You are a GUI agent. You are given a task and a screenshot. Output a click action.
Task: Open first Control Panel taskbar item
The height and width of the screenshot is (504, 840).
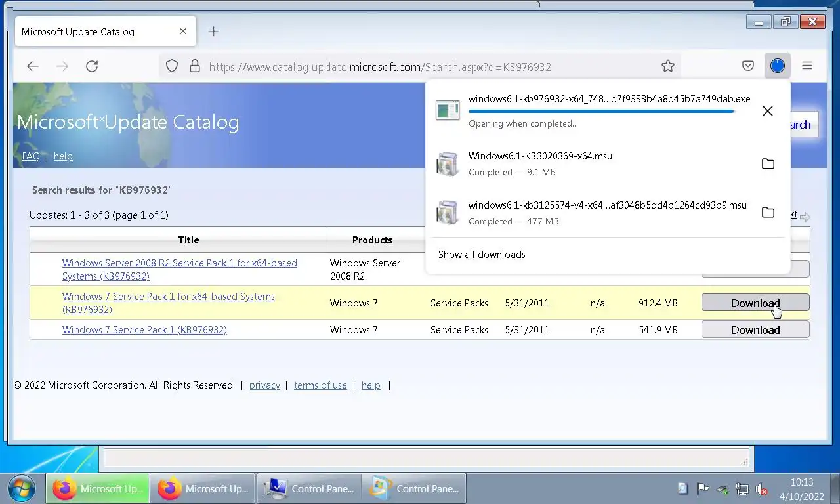click(x=309, y=488)
